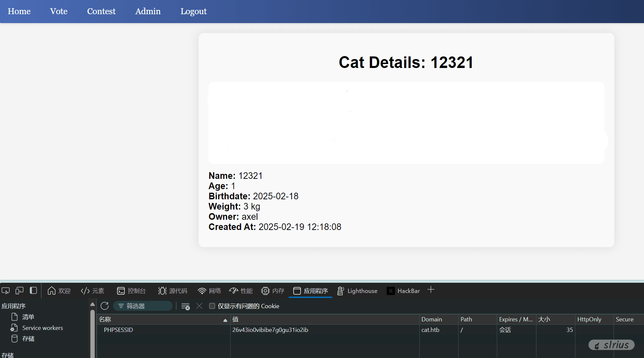The width and height of the screenshot is (644, 358).
Task: Open the 内存 panel icon
Action: tap(273, 291)
